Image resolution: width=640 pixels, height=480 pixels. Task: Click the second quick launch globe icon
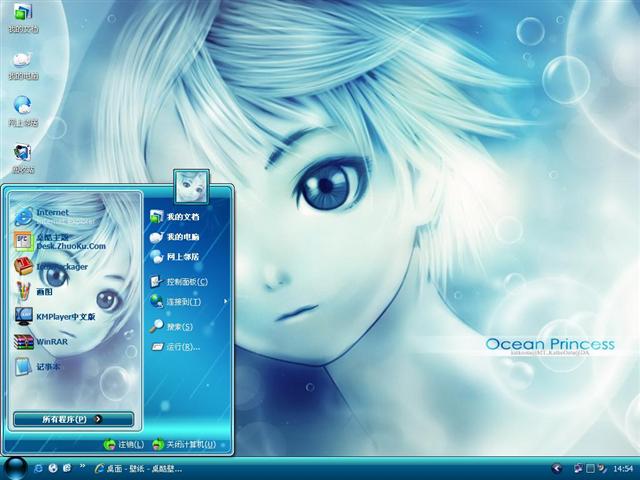[x=53, y=468]
